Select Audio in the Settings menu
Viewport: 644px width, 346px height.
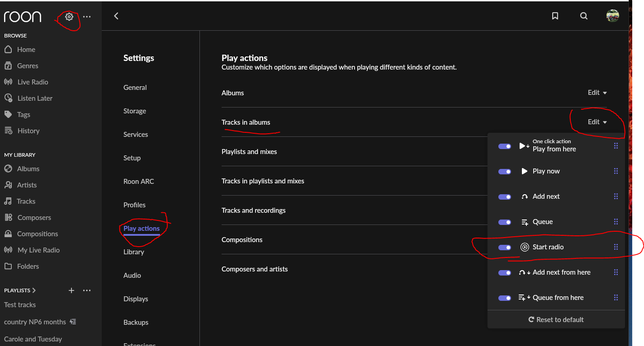(132, 275)
